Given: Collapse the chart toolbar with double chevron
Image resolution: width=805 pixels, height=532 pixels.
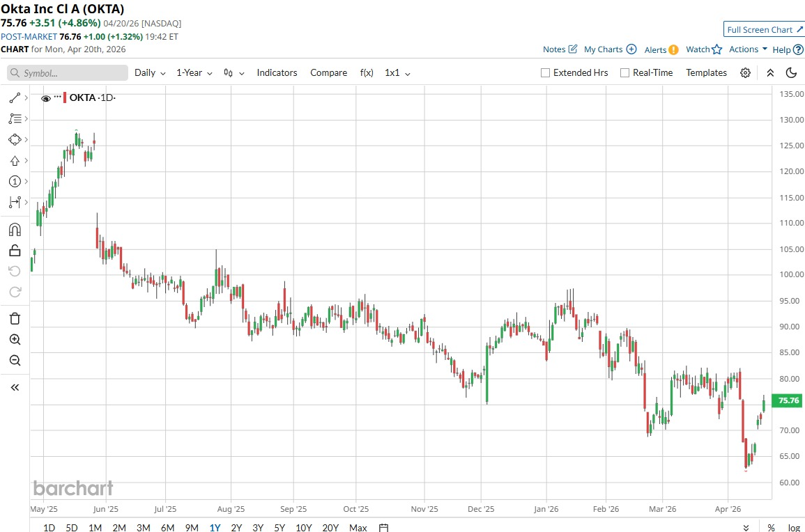Looking at the screenshot, I should pos(770,73).
